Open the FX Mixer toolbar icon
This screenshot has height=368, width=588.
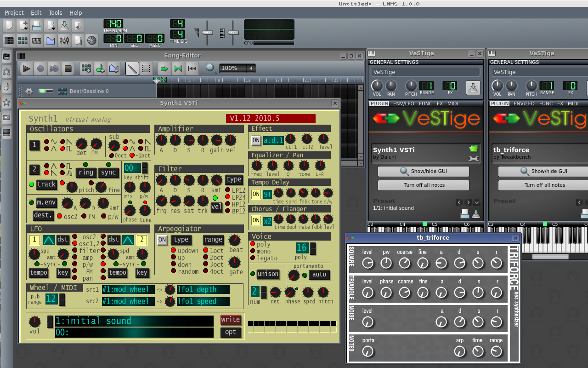pyautogui.click(x=64, y=40)
